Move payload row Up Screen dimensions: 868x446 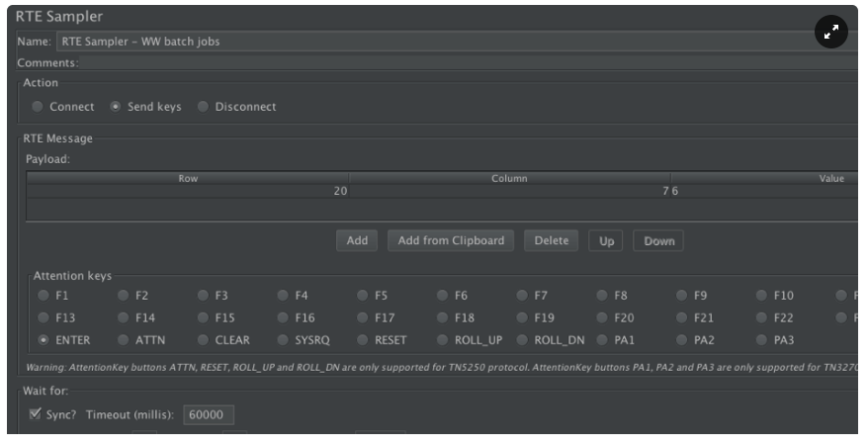click(x=605, y=241)
